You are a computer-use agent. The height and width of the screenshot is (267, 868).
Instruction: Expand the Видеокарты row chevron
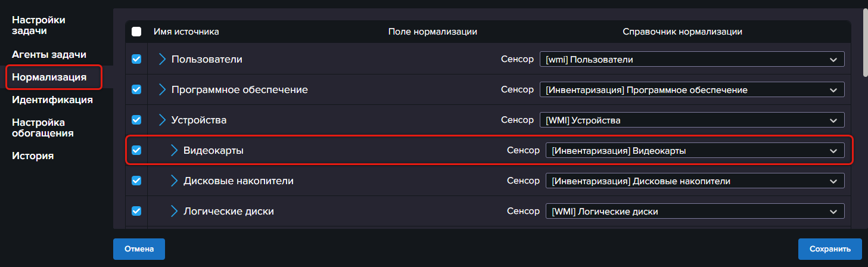pyautogui.click(x=174, y=150)
